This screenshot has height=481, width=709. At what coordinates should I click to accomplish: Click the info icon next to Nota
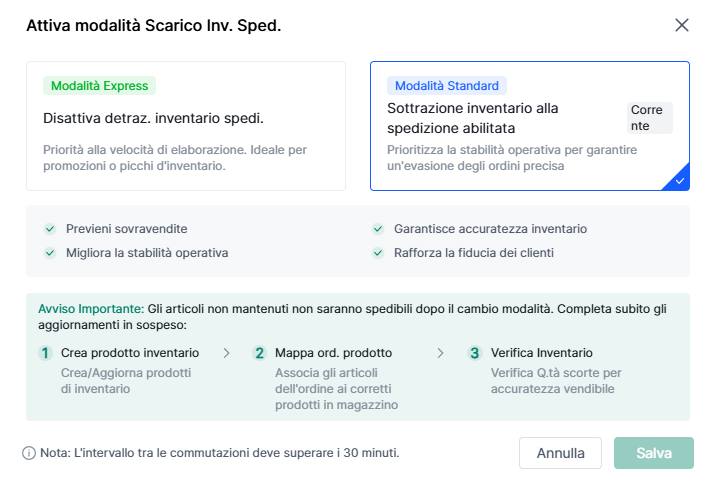pos(29,453)
